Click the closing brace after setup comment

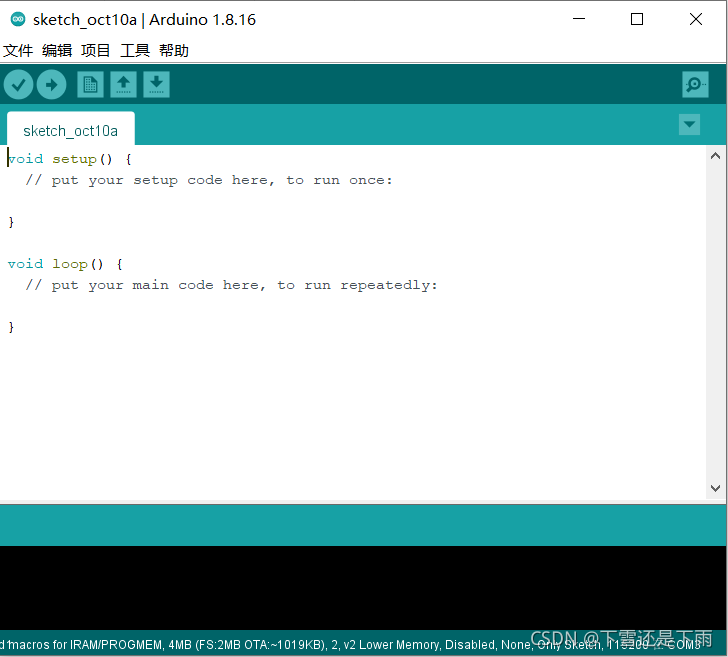point(11,222)
